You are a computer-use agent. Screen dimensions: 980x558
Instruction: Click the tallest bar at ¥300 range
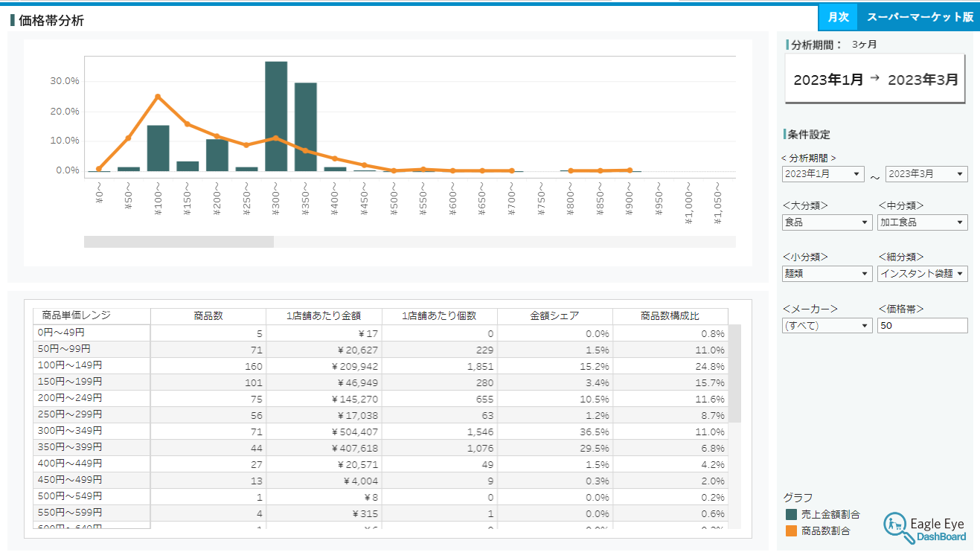[x=276, y=116]
